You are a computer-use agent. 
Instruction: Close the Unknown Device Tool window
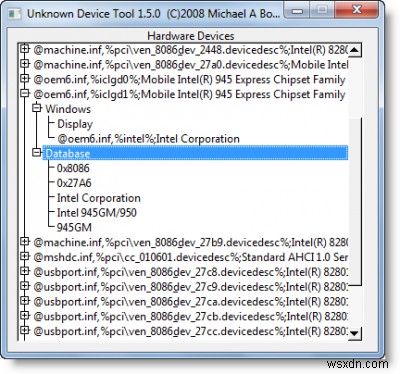(357, 10)
